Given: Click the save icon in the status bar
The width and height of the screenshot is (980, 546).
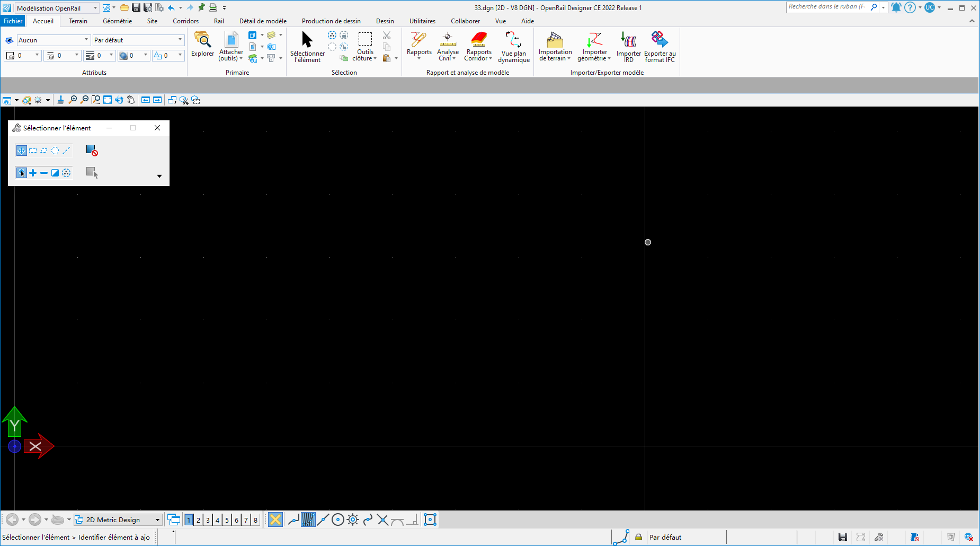Looking at the screenshot, I should click(843, 537).
